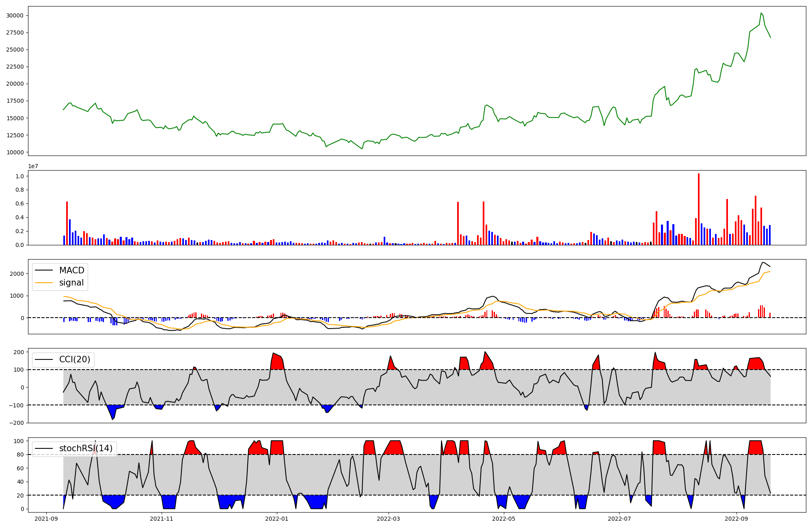Click the 2022-07 date tick label
The image size is (812, 528).
[x=619, y=519]
